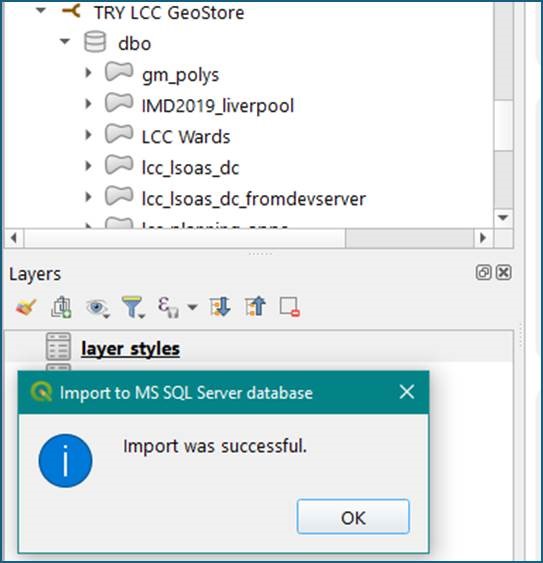Click the layer_styles table icon
This screenshot has height=563, width=543.
point(58,346)
